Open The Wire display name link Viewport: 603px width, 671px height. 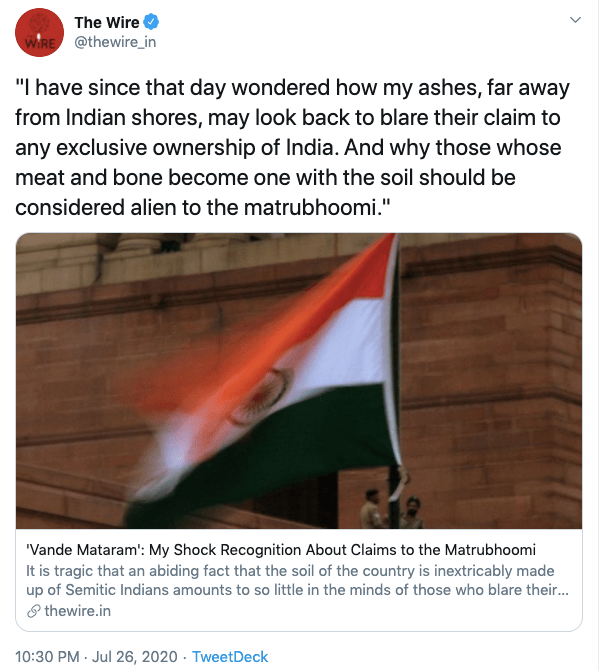[x=107, y=22]
